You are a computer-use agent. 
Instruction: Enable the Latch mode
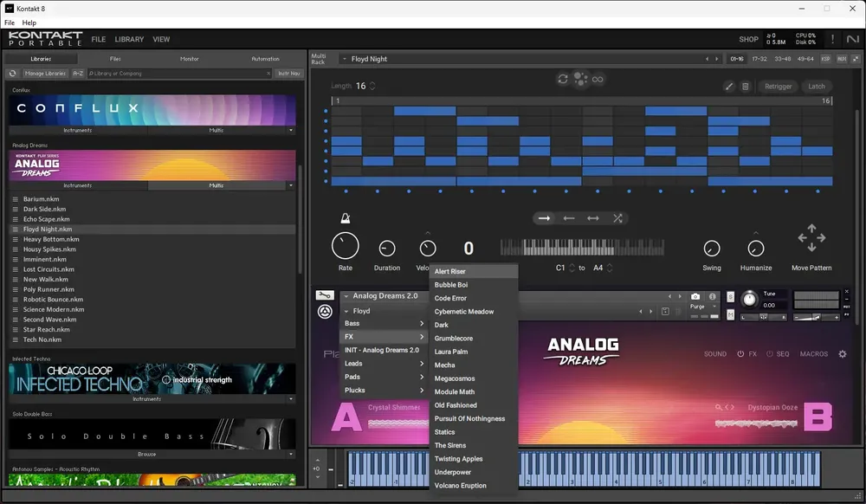817,86
